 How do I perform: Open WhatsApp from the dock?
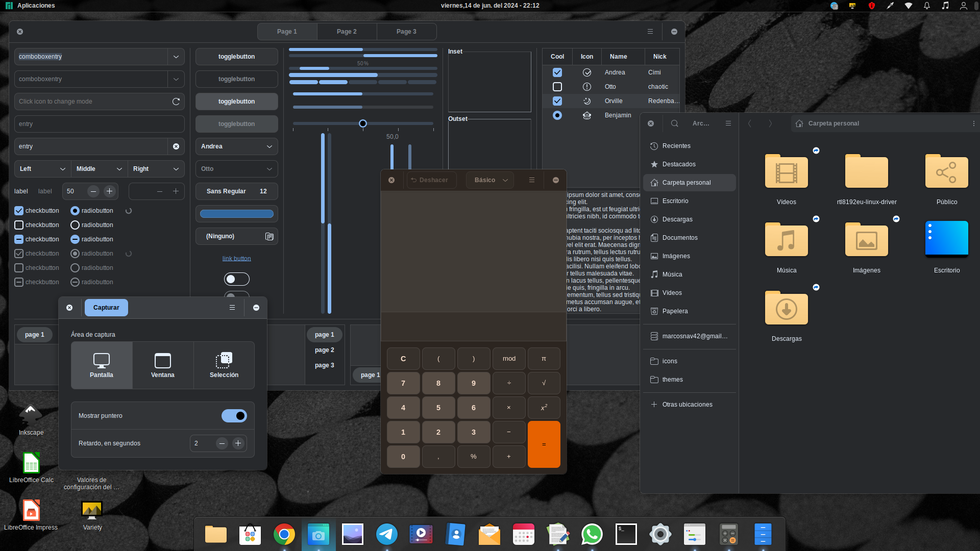[592, 534]
